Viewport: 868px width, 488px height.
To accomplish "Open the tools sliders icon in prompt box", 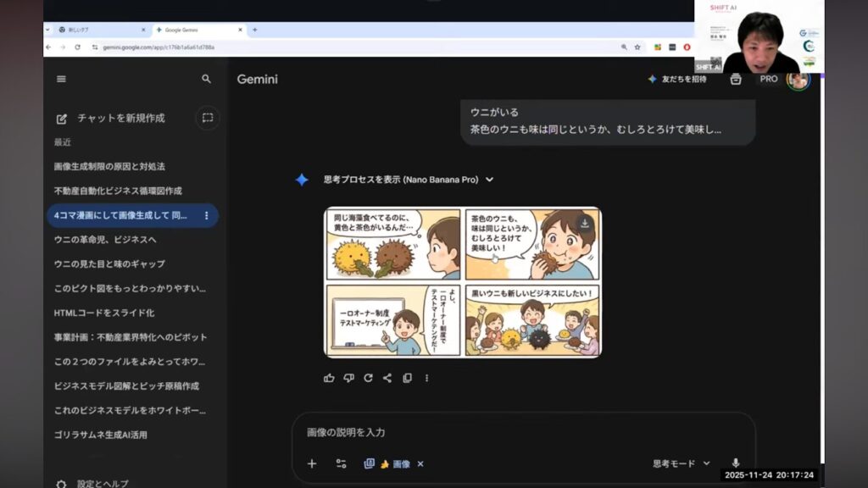I will coord(341,463).
